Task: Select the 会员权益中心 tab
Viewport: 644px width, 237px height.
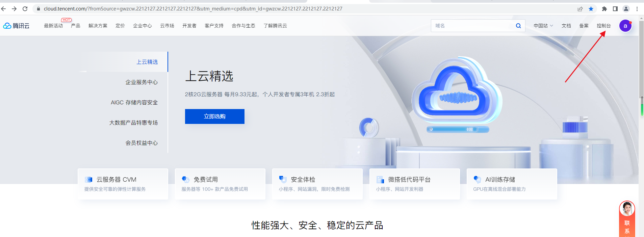Action: [142, 143]
